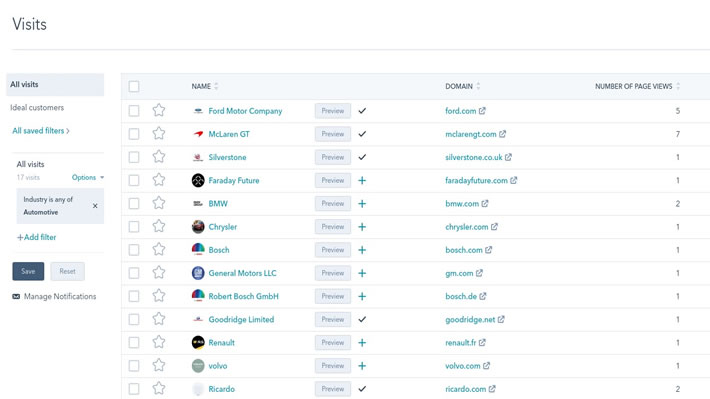Open external link icon beside bmw.com
The width and height of the screenshot is (710, 399).
[485, 203]
